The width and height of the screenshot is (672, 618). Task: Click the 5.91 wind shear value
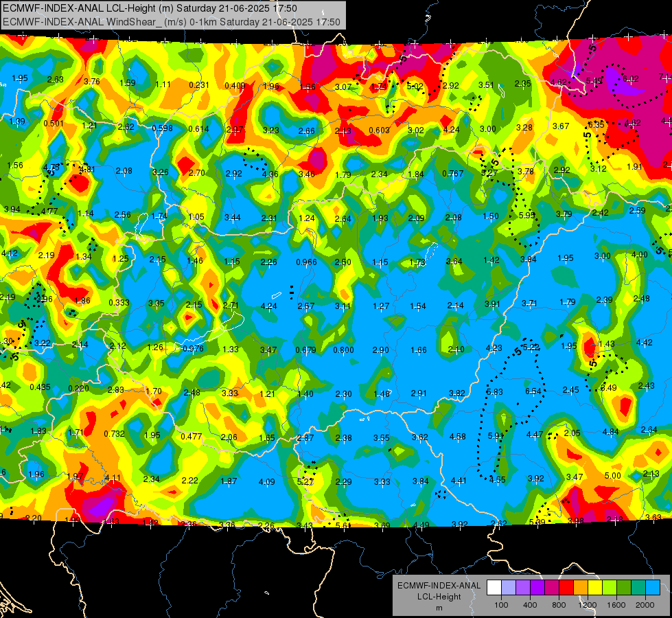(x=496, y=436)
